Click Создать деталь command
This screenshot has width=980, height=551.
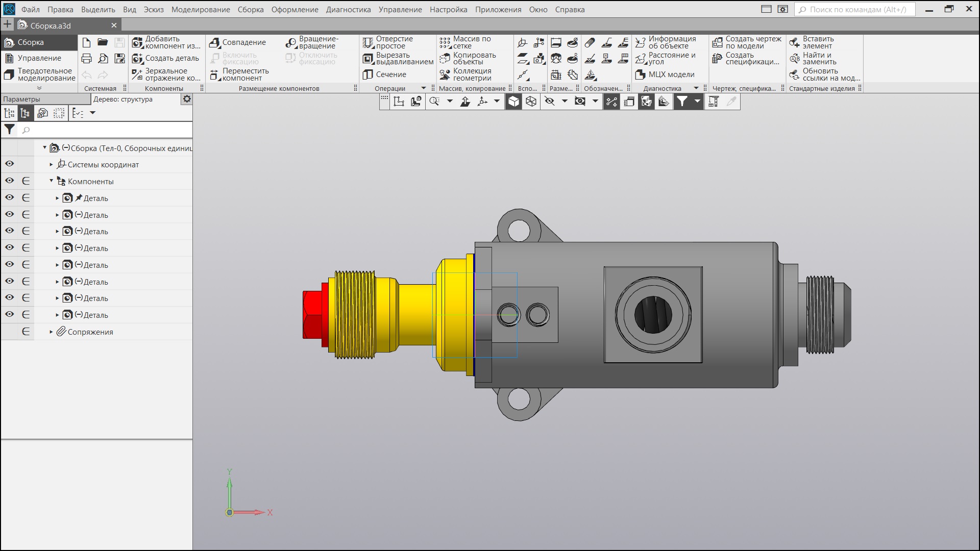tap(165, 58)
